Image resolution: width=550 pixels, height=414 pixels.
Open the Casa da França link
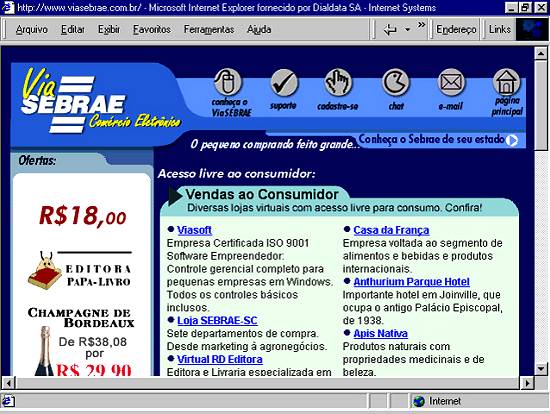click(x=391, y=230)
